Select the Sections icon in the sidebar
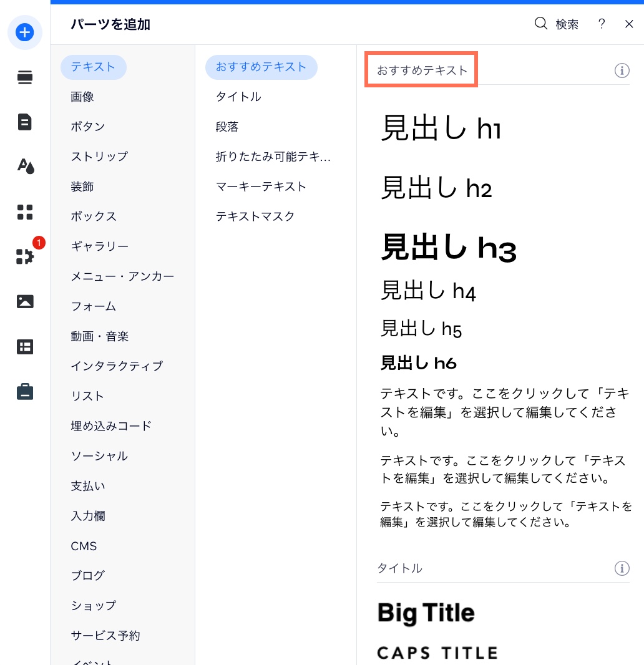The width and height of the screenshot is (644, 665). tap(24, 77)
